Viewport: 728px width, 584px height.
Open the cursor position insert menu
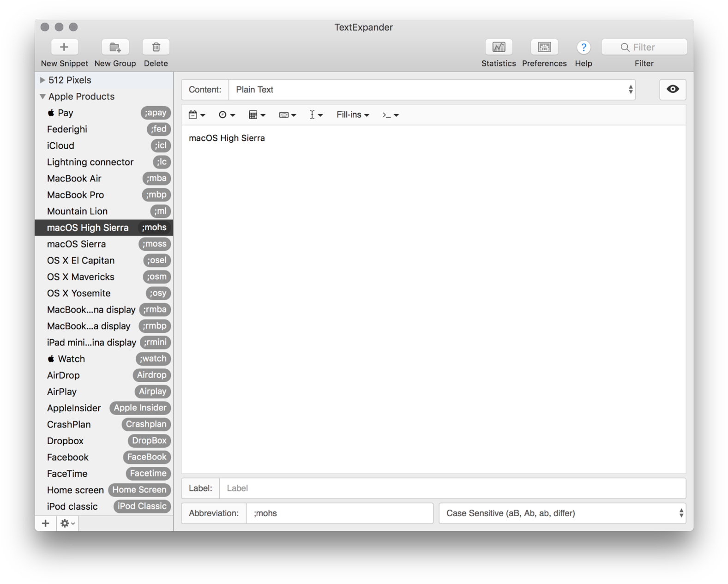click(316, 115)
